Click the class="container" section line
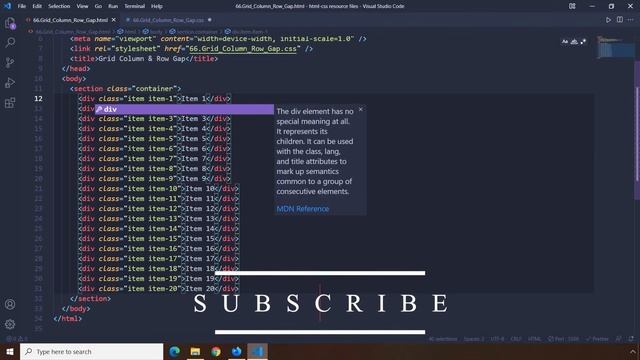This screenshot has width=640, height=360. click(125, 89)
